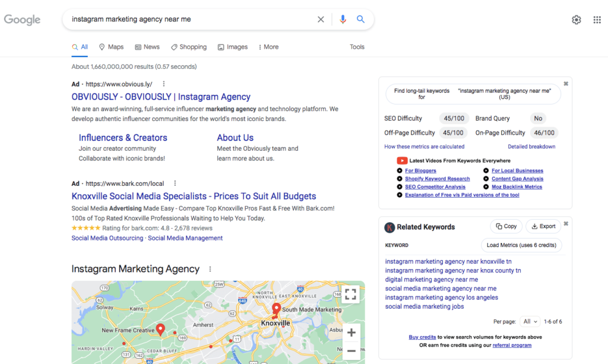
Task: Switch to the Shopping tab
Action: point(189,47)
